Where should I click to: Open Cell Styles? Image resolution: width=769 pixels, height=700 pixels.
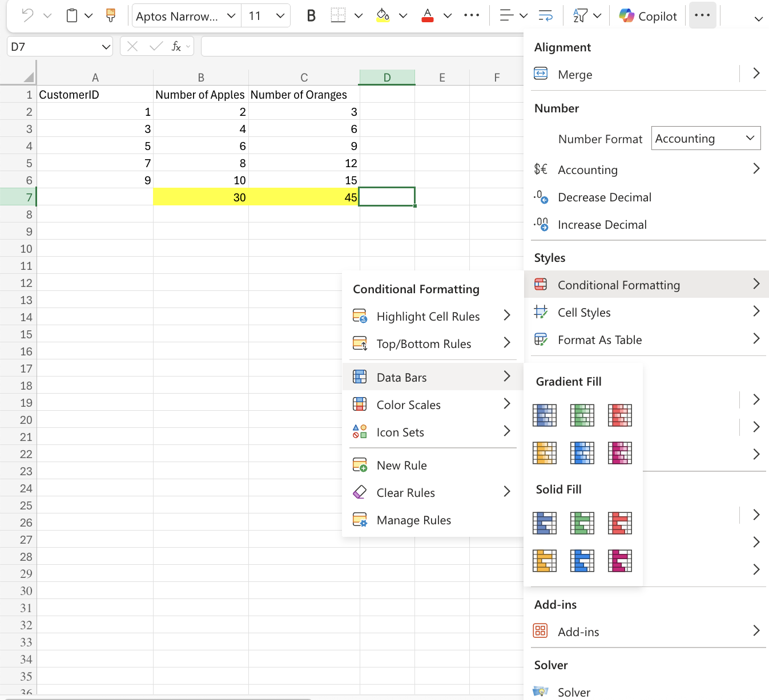point(584,312)
